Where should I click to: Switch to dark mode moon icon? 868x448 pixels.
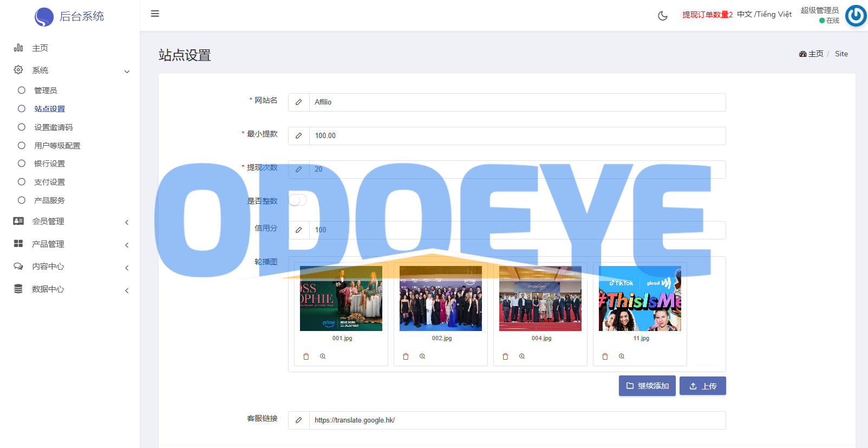[663, 16]
